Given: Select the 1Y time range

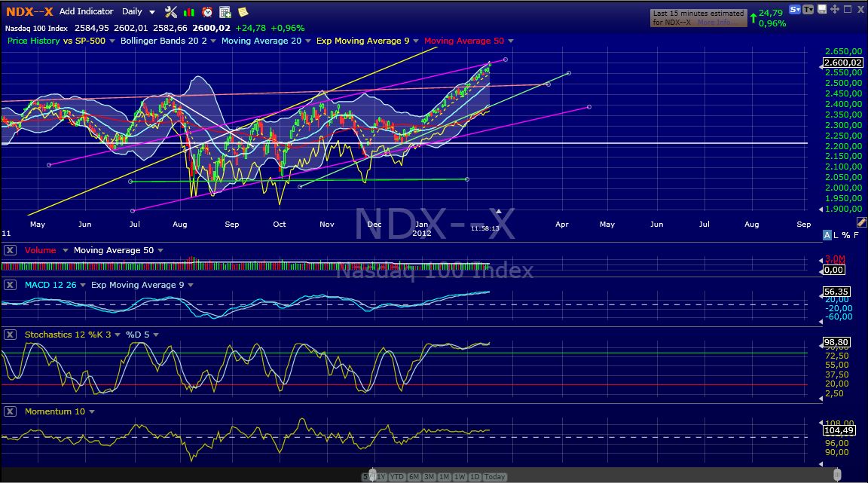Looking at the screenshot, I should (381, 477).
